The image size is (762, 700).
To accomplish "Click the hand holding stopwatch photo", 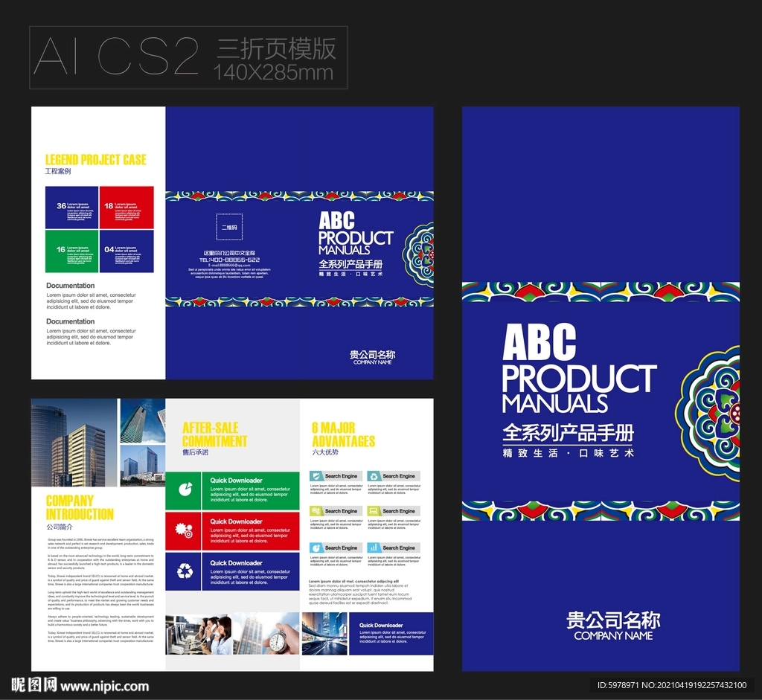I will tap(266, 634).
